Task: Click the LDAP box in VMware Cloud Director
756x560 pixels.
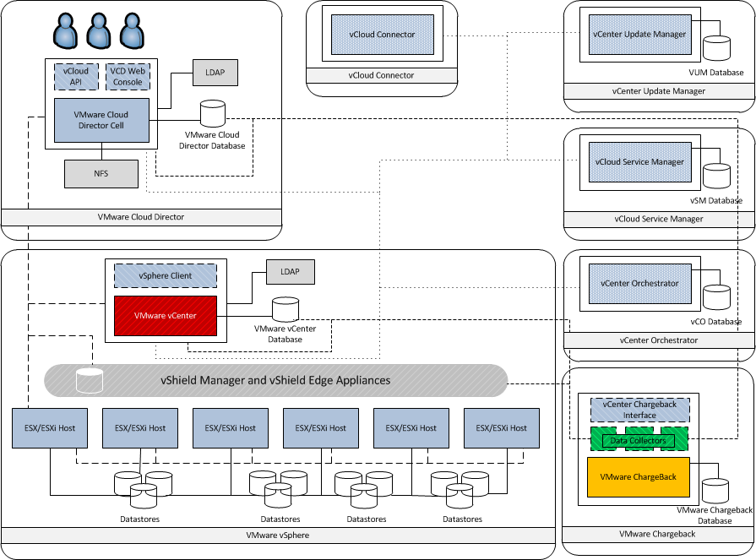Action: (215, 73)
